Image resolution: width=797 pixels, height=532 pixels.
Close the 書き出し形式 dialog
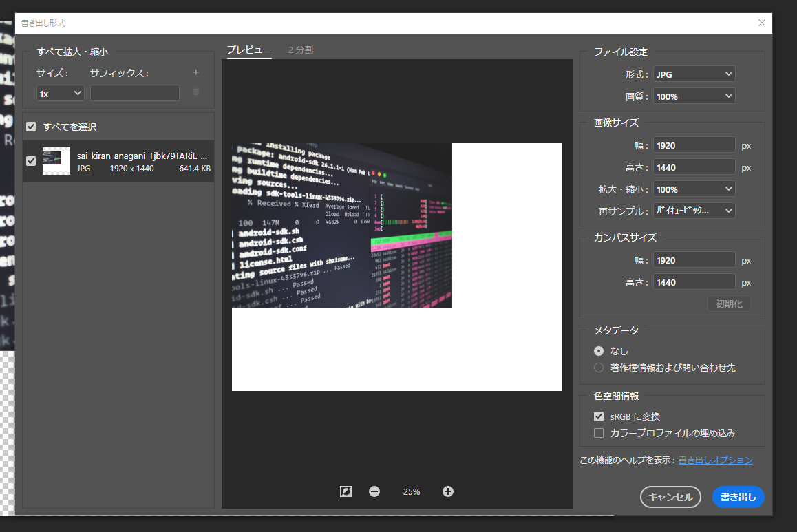[x=761, y=23]
